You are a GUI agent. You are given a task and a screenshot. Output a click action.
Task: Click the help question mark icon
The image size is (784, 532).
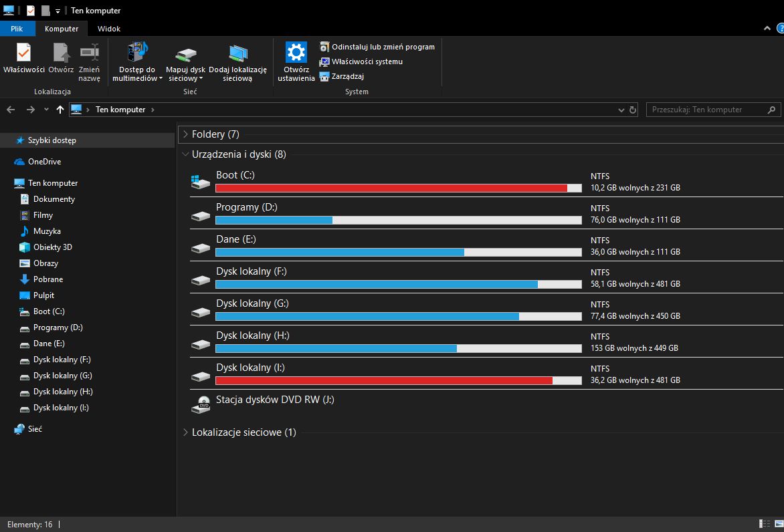pyautogui.click(x=780, y=28)
